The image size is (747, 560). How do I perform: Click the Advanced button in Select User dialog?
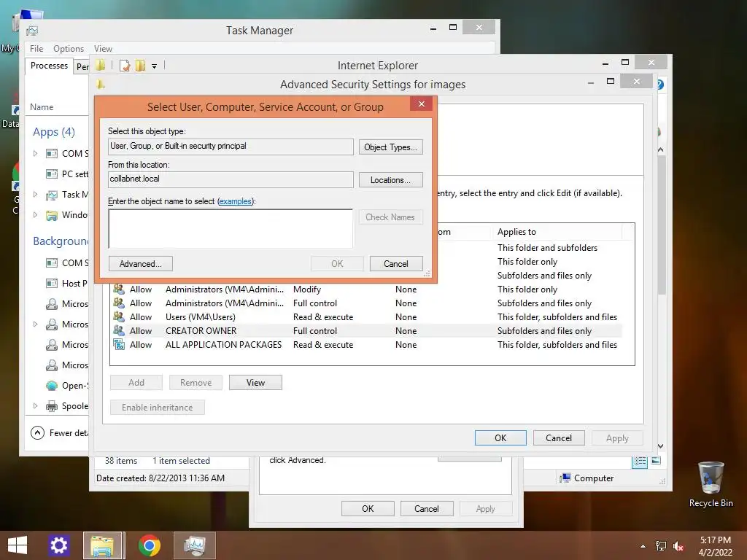point(141,264)
